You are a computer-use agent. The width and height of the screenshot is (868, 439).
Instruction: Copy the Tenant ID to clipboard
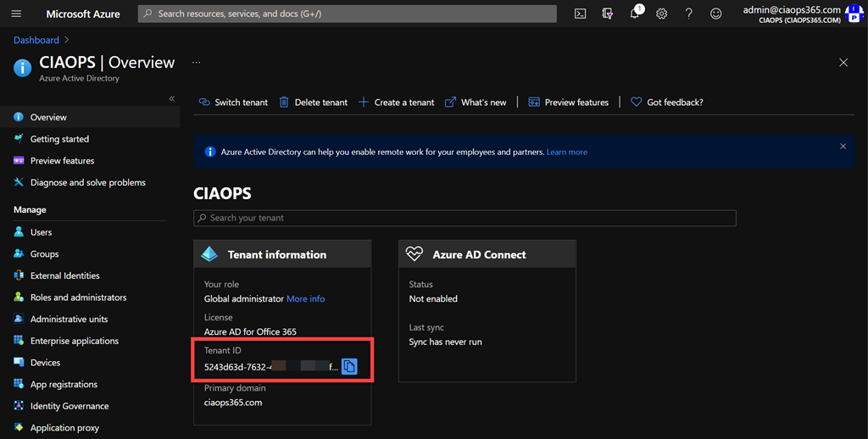pos(350,366)
